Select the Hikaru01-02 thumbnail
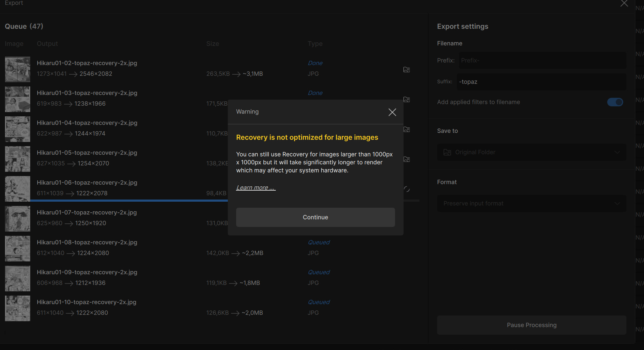644x350 pixels. click(17, 69)
